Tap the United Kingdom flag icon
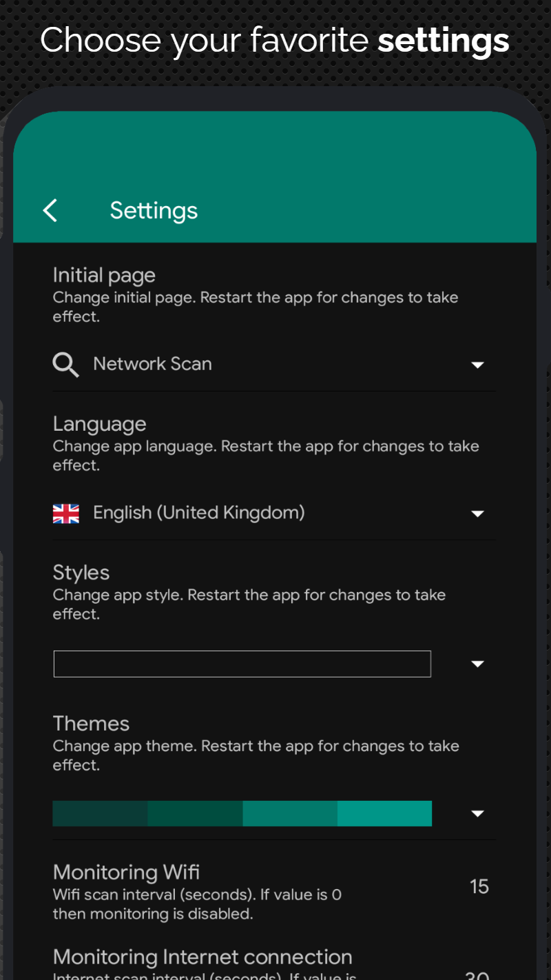The height and width of the screenshot is (980, 551). coord(66,513)
